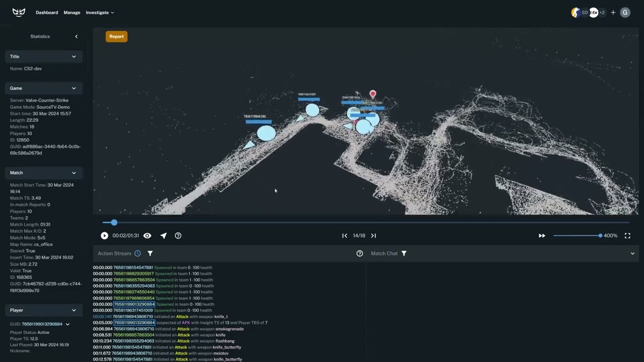Click the replay timeline scrubber handle
Screen dimensions: 644x362
click(114, 222)
